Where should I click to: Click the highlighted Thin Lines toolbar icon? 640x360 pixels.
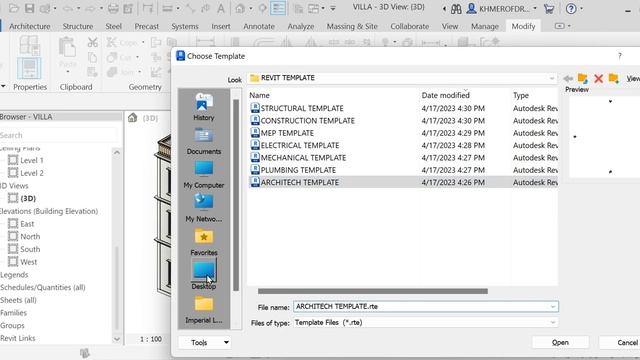[x=278, y=8]
